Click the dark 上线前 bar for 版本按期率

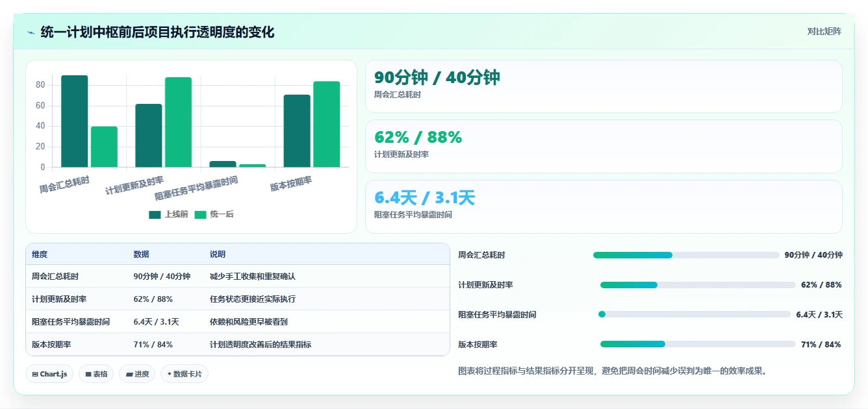(x=297, y=131)
